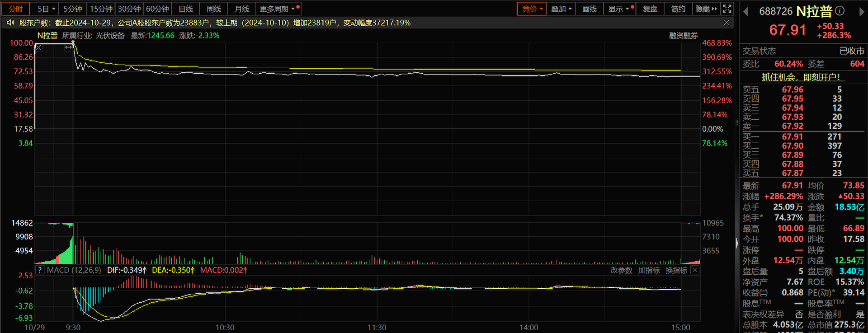
Task: Click the fullscreen expand icon in toolbar
Action: pos(727,9)
